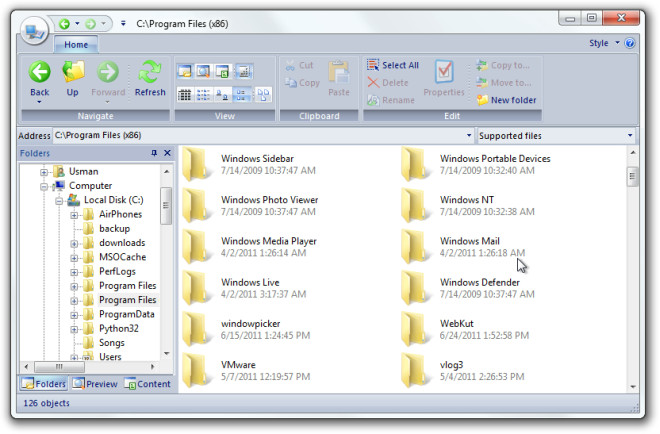Click inside the Address path field

258,136
